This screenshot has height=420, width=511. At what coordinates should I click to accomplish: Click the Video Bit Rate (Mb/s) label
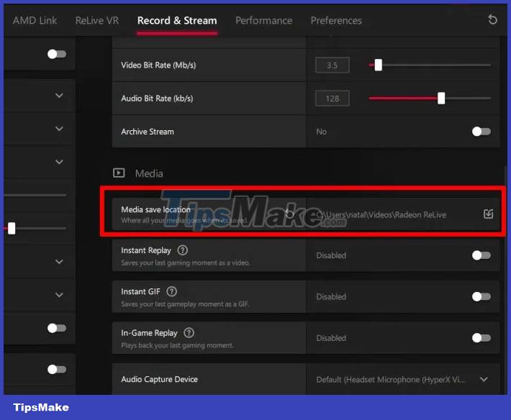158,65
